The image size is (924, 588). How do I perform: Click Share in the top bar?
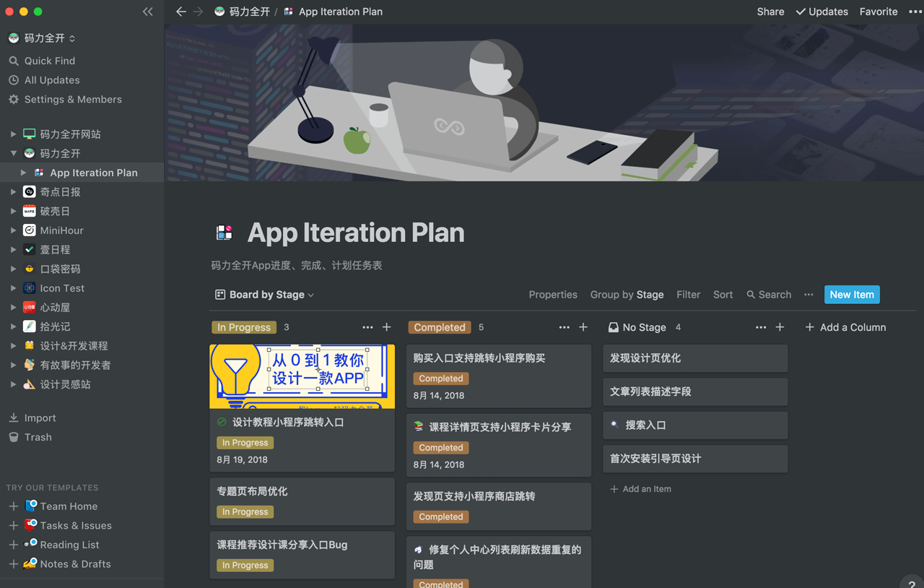tap(770, 12)
